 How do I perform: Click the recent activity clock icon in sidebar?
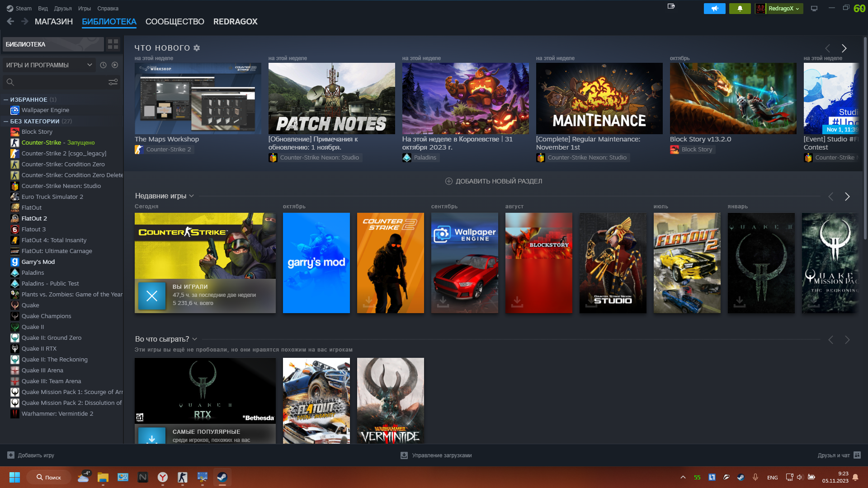pos(103,65)
